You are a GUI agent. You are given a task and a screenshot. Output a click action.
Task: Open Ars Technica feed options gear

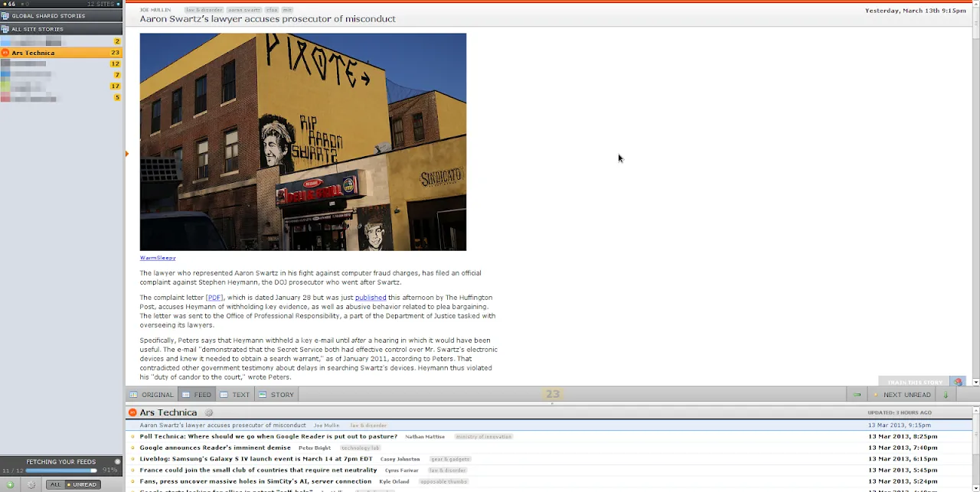click(x=209, y=412)
